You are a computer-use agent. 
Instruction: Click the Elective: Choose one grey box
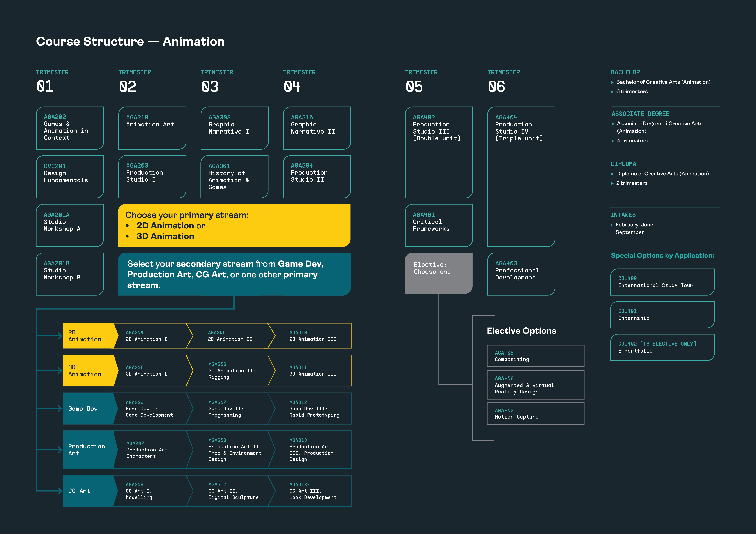point(439,273)
